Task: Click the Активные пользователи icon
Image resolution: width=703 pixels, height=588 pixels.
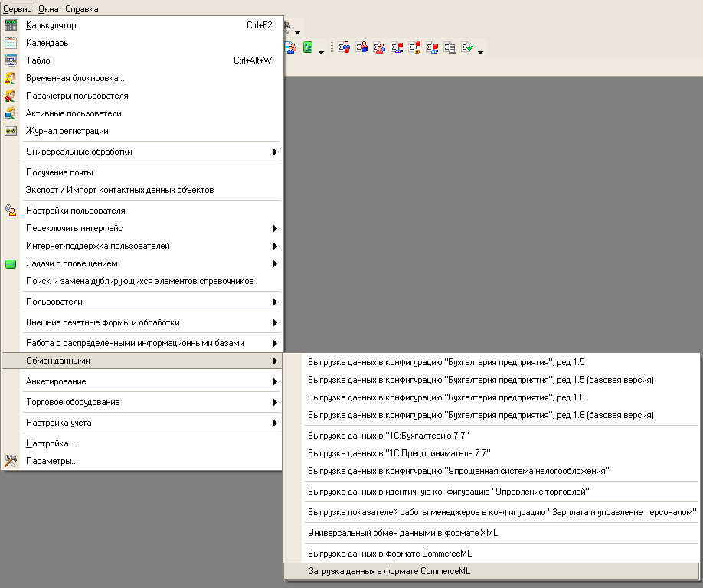Action: pyautogui.click(x=11, y=113)
